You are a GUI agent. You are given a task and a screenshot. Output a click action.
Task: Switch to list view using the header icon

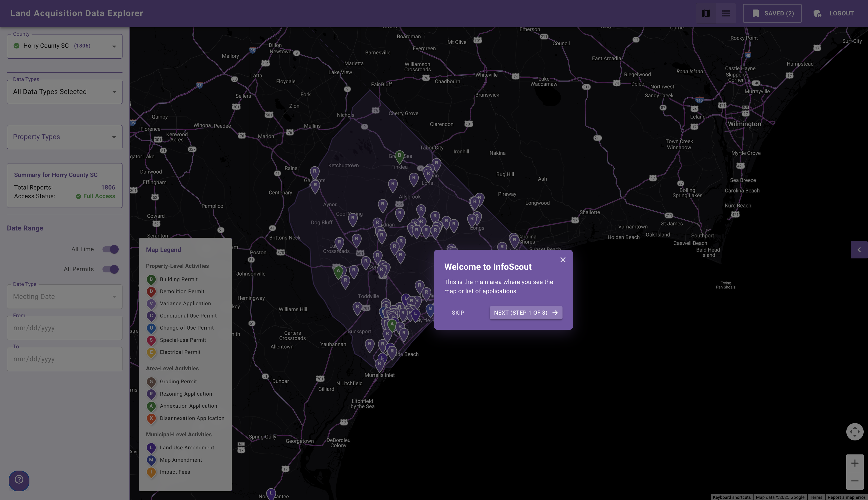tap(726, 14)
